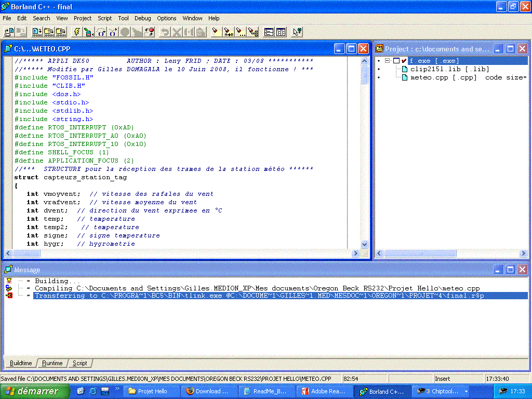Select clip2151.lib in the project tree
This screenshot has height=399, width=532.
point(436,69)
